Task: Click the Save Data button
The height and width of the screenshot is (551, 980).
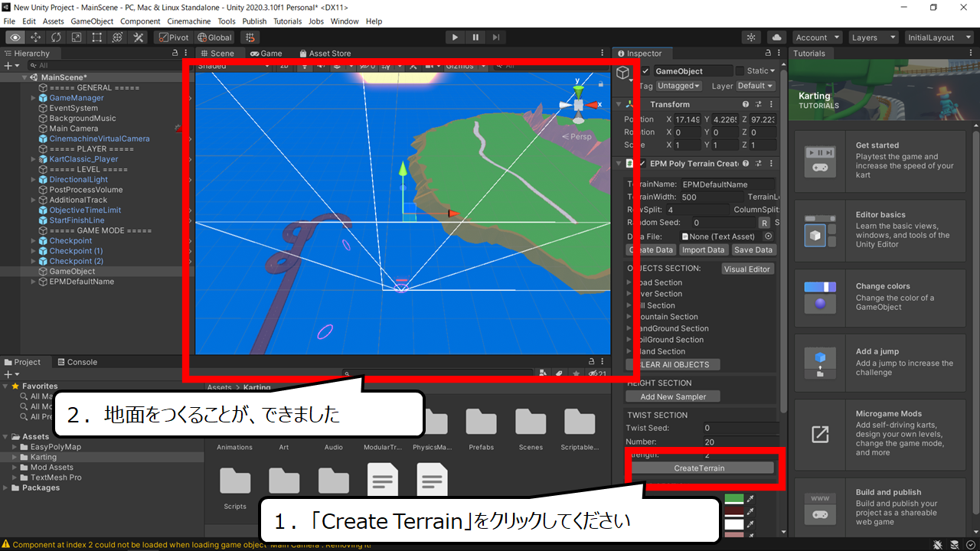Action: pos(753,249)
